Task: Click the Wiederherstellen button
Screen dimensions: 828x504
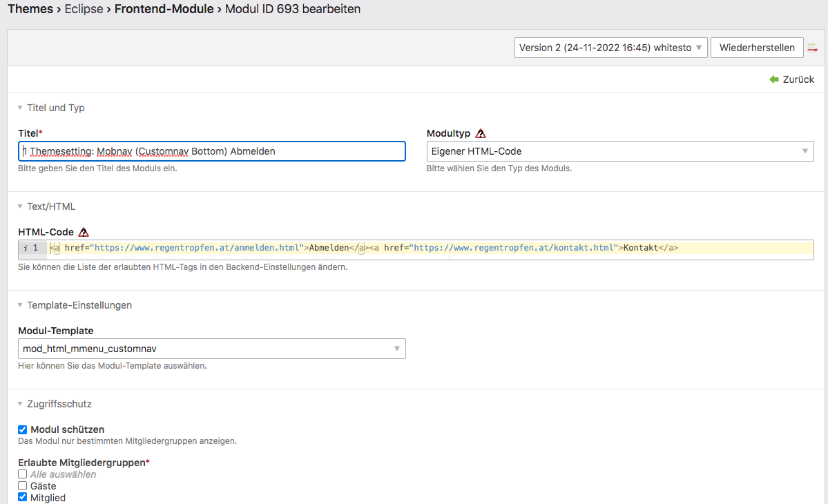Action: (x=757, y=48)
